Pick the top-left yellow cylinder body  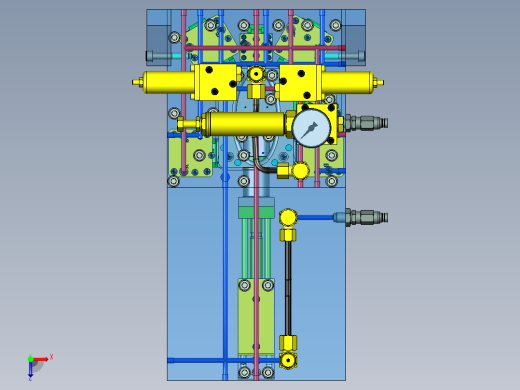point(169,82)
